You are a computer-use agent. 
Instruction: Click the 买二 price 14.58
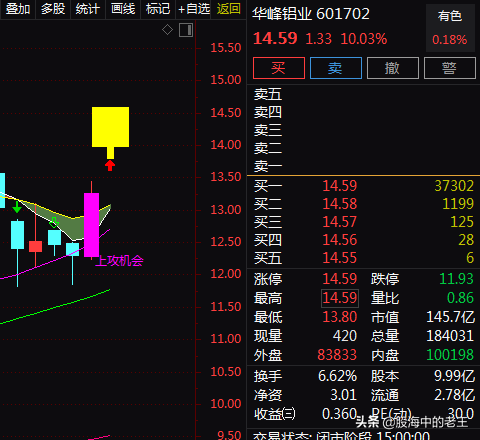tap(340, 204)
